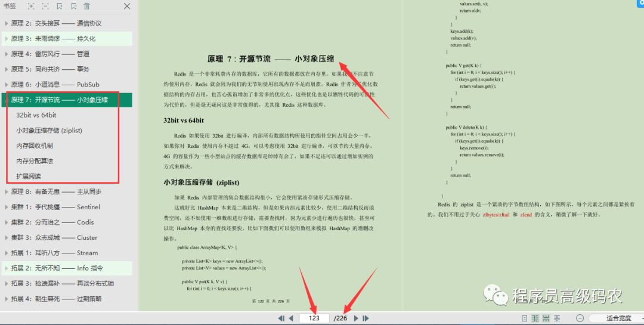
Task: Collapse the 原理 7: 开源节流 bookmark
Action: click(6, 100)
